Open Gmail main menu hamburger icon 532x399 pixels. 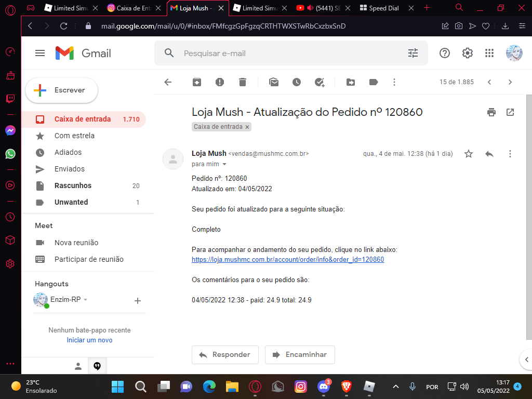pos(40,53)
